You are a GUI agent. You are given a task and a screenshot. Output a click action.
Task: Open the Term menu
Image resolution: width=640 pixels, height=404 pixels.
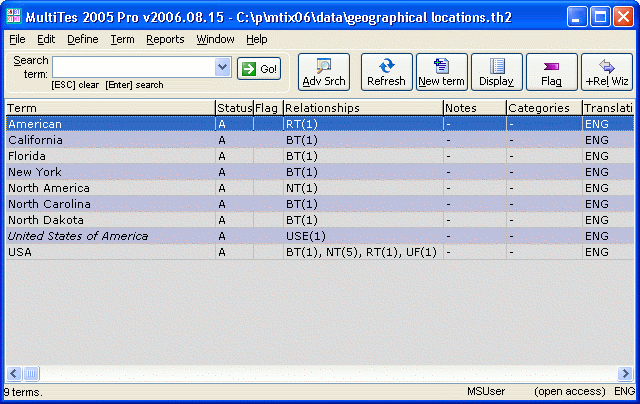click(122, 39)
